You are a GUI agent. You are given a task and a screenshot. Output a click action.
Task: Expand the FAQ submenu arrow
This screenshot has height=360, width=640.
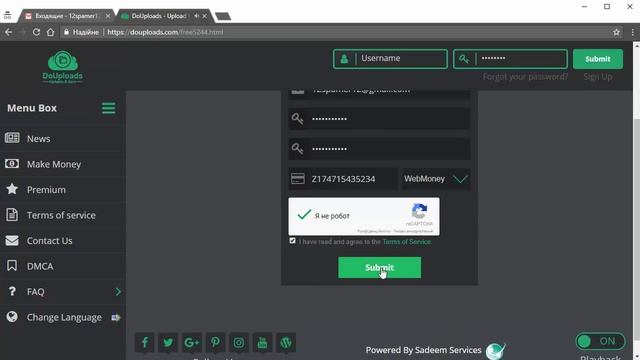pyautogui.click(x=118, y=292)
